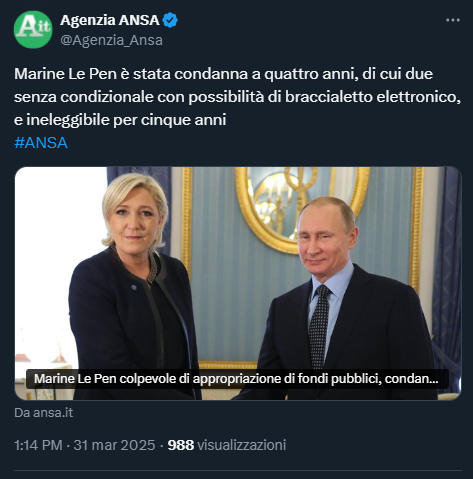
Task: Open the three-dot more options menu
Action: click(x=453, y=20)
